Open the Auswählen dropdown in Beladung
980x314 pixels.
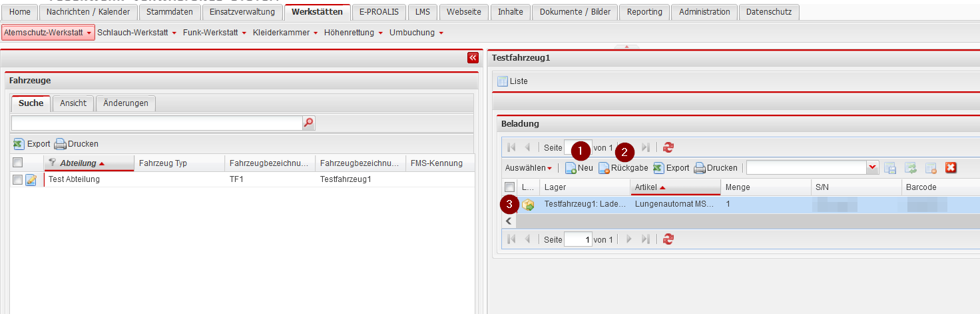coord(529,168)
